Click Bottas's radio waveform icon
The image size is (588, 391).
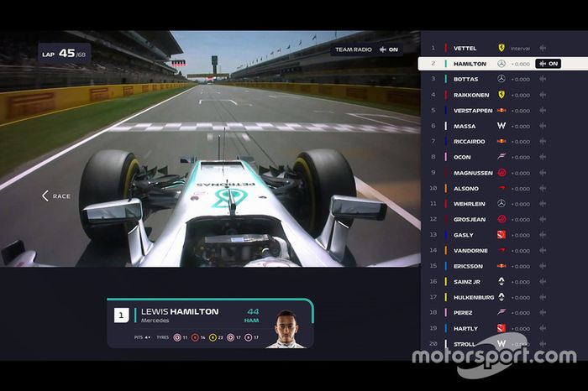[x=543, y=79]
